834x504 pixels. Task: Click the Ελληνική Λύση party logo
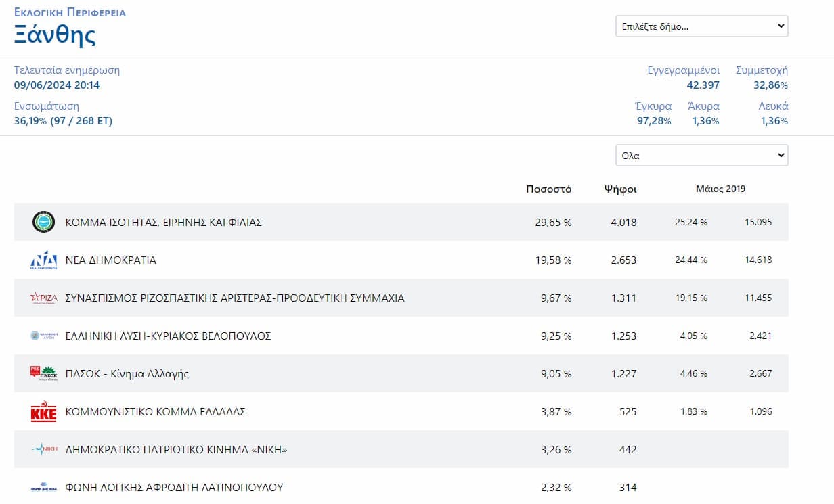[x=44, y=336]
